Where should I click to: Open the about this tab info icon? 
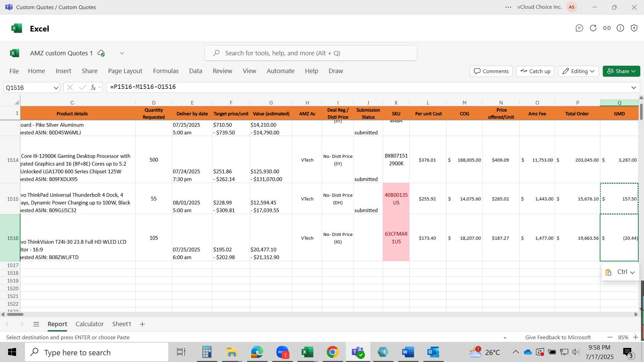(x=621, y=28)
